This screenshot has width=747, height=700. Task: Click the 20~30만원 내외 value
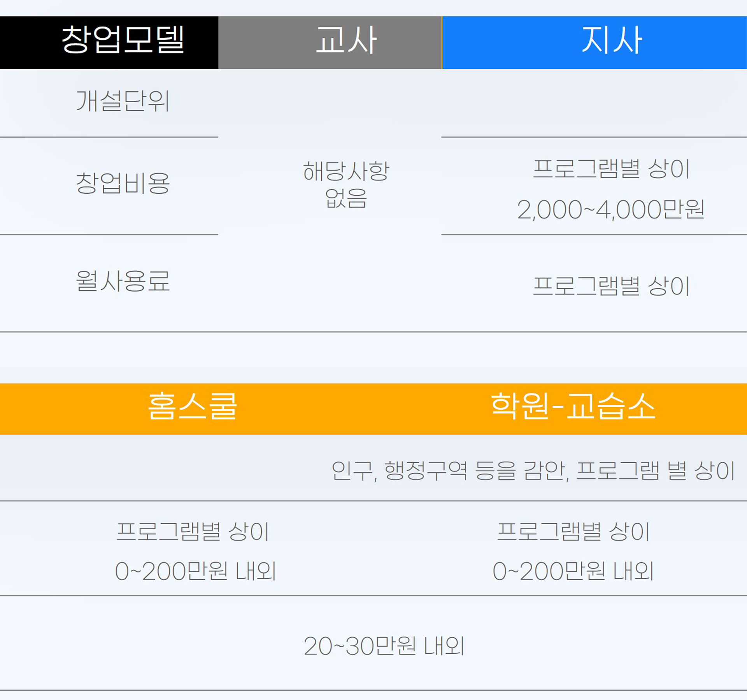pyautogui.click(x=384, y=646)
